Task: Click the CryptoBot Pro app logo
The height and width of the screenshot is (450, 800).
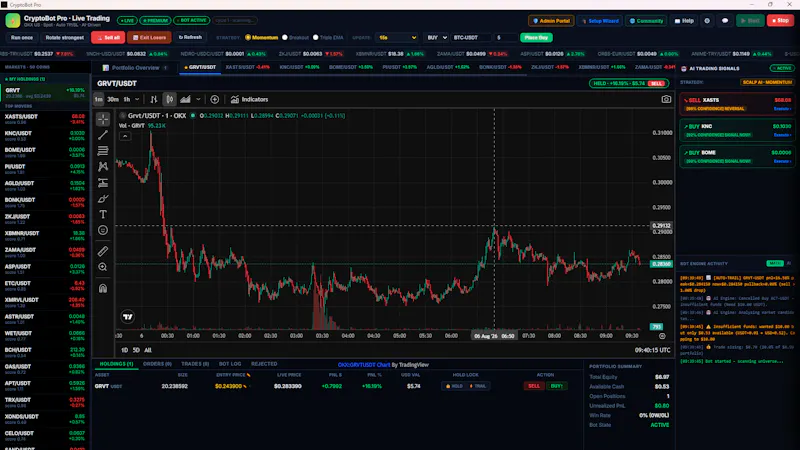Action: (x=13, y=20)
